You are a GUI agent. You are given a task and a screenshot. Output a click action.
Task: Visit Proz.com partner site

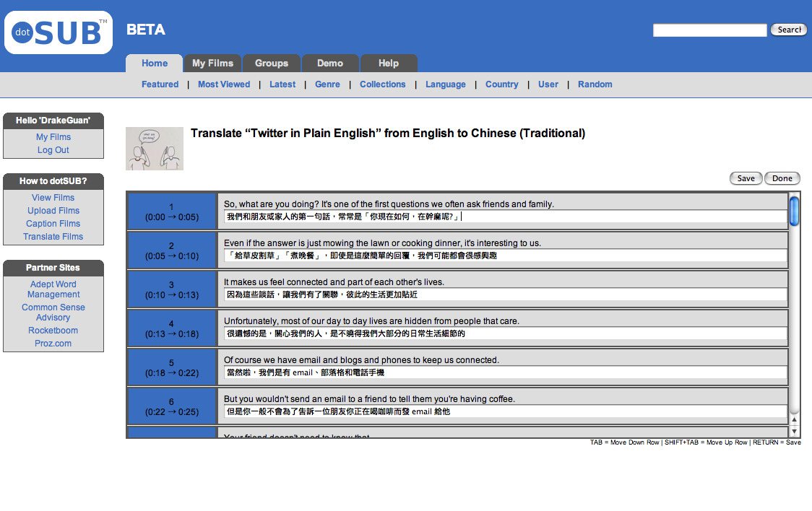click(53, 344)
